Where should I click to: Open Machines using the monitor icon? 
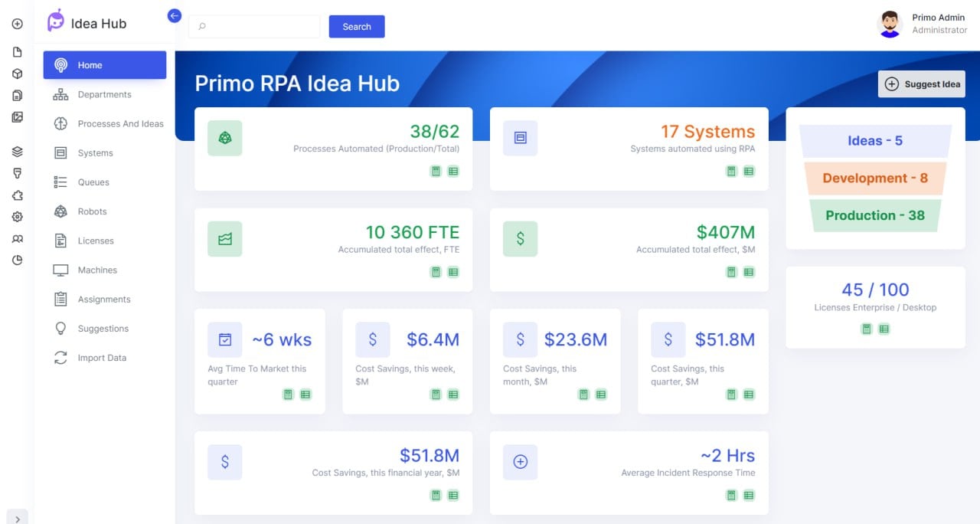tap(60, 270)
